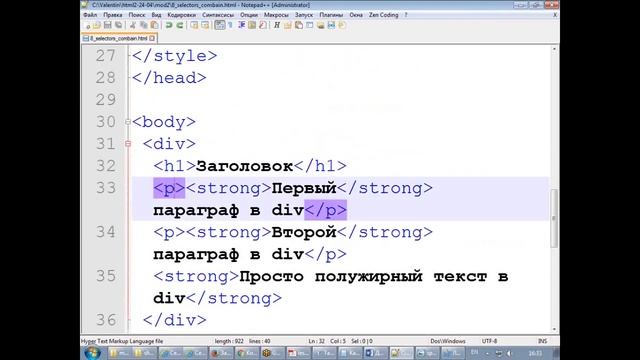Toggle the pressed Word Wrap toolbar button
640x360 pixels.
[x=220, y=25]
